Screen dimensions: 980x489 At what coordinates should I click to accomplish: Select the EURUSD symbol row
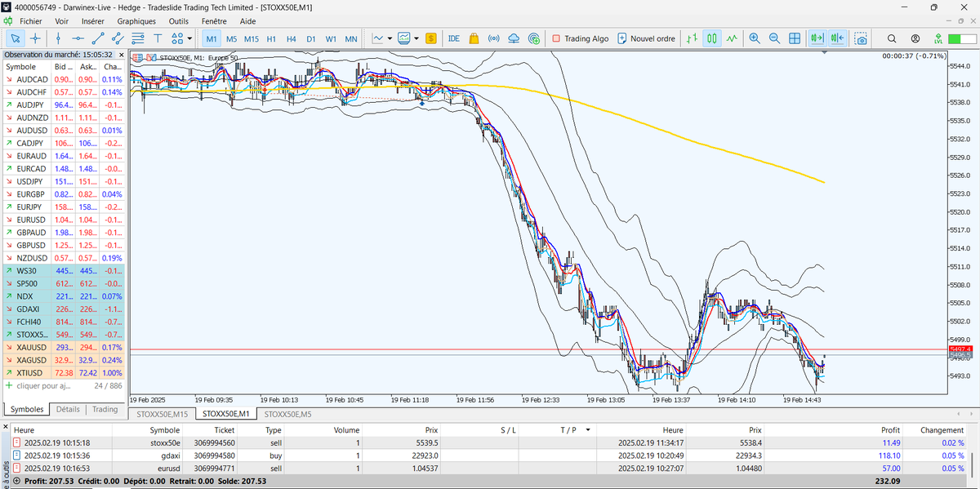coord(64,220)
